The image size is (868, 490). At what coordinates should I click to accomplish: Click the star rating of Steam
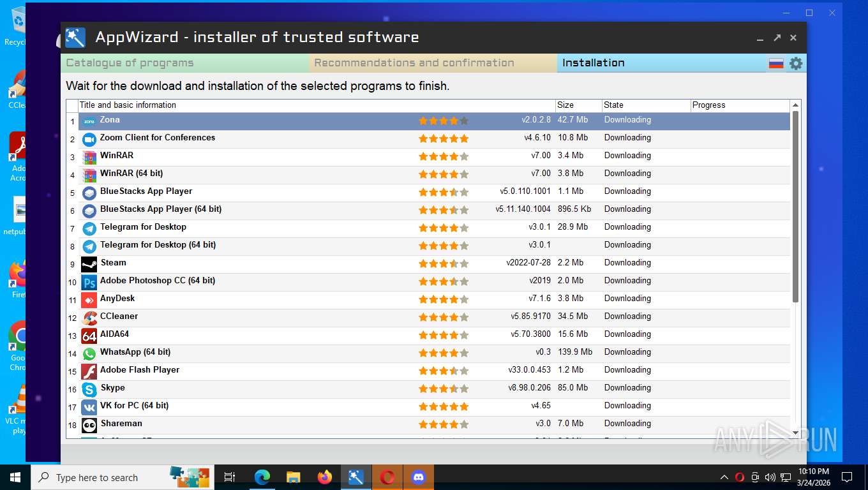click(x=444, y=264)
